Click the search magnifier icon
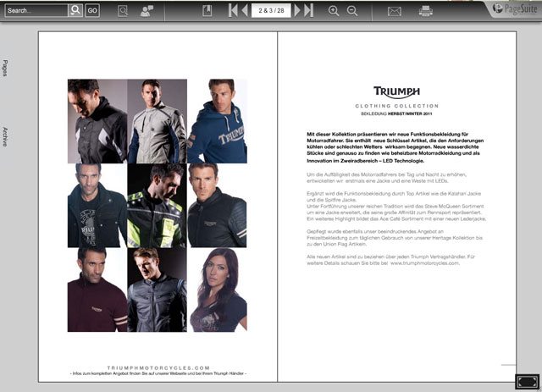Image resolution: width=542 pixels, height=392 pixels. coord(75,10)
